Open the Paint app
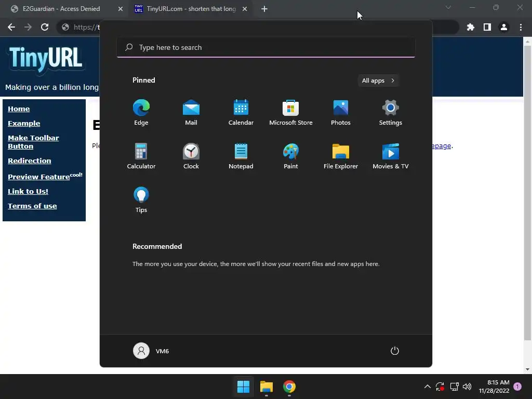This screenshot has width=532, height=399. [x=291, y=156]
